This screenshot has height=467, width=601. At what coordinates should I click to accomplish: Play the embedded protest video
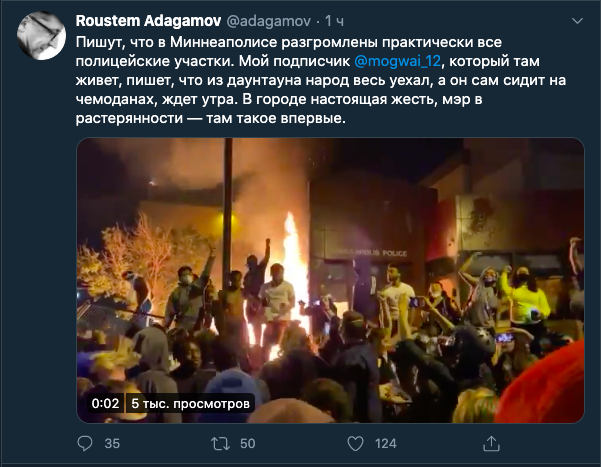tap(330, 280)
